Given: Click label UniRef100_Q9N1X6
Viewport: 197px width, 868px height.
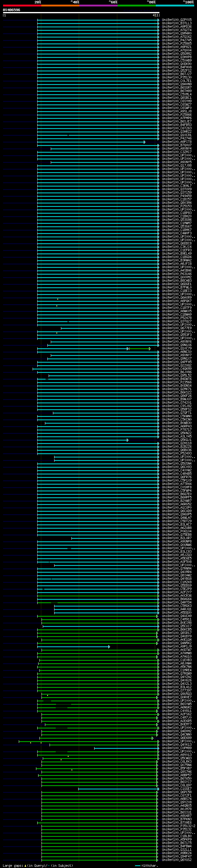Looking at the screenshot, I should click(177, 345).
